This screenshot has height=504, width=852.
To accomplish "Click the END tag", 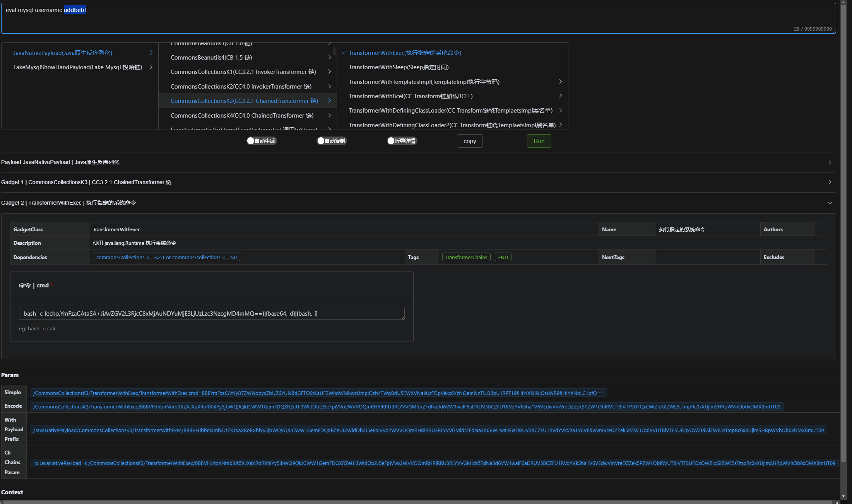I will click(503, 257).
